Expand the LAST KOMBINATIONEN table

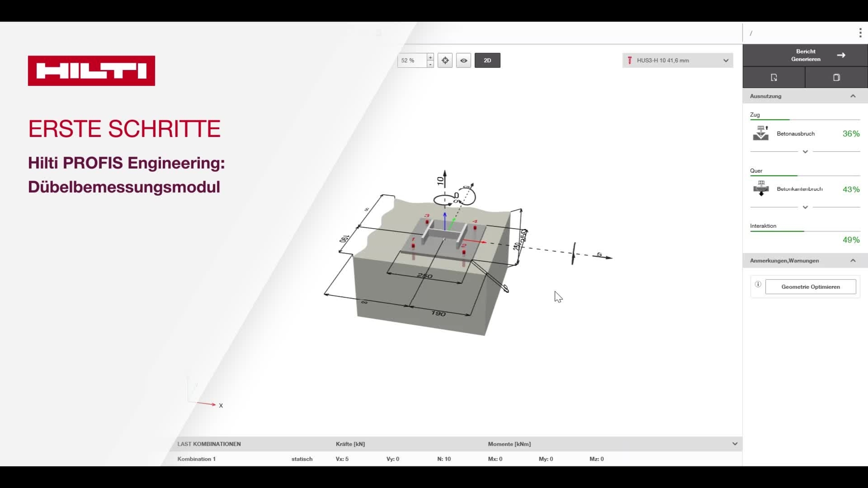tap(735, 444)
